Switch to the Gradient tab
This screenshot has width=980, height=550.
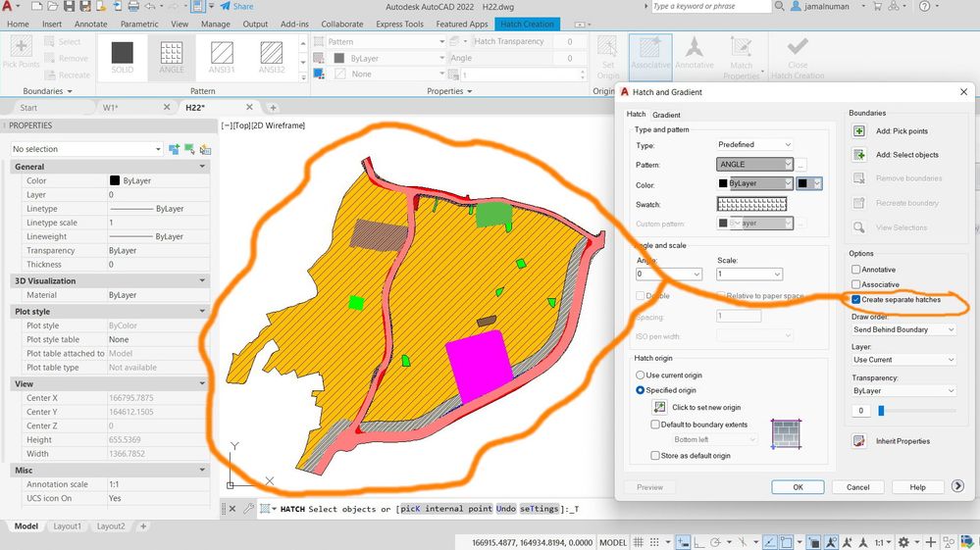(666, 115)
